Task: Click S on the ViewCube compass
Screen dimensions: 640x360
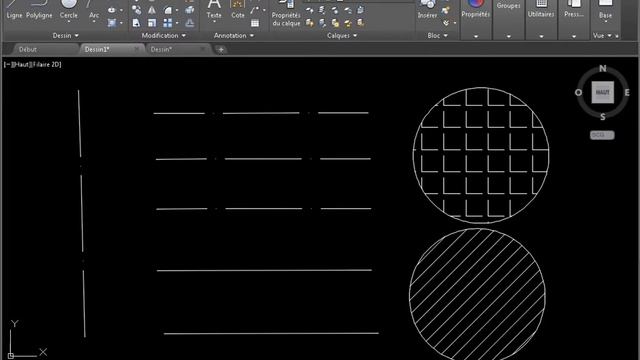Action: point(602,117)
